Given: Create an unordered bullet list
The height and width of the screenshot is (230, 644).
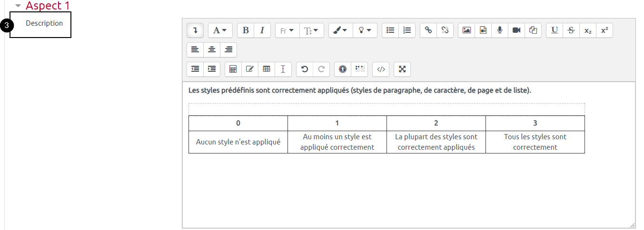Looking at the screenshot, I should point(390,30).
